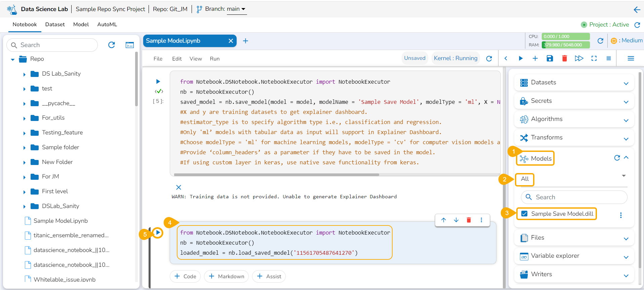Open terminal icon in file explorer panel
The width and height of the screenshot is (644, 290).
130,45
